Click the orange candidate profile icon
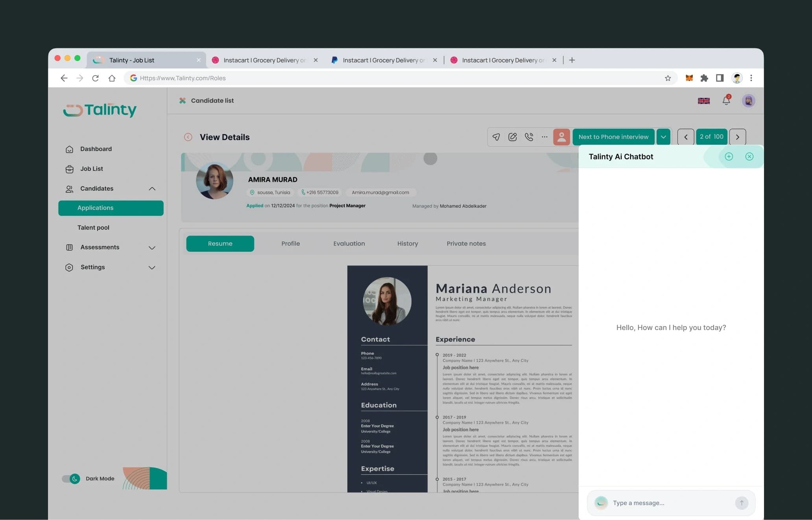The height and width of the screenshot is (520, 812). pos(561,137)
